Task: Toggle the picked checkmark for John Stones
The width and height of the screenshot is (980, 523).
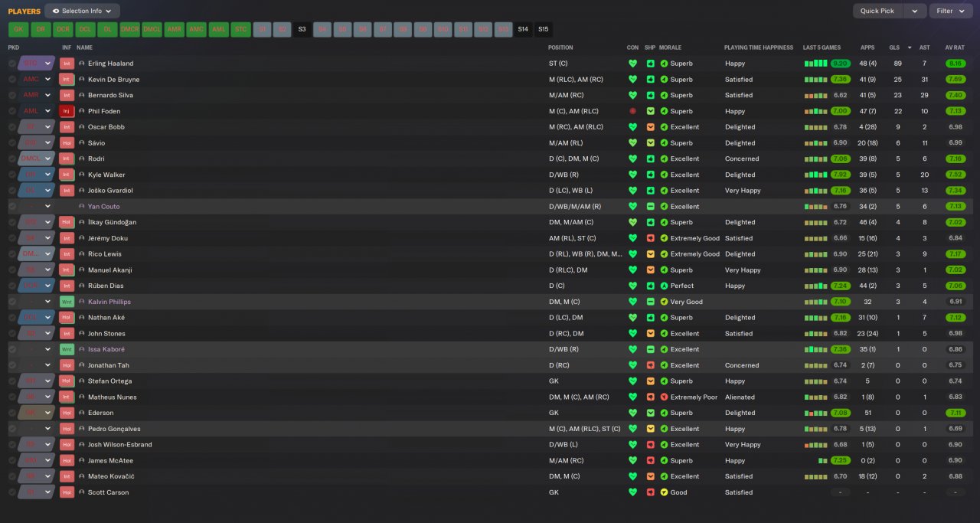Action: point(12,334)
